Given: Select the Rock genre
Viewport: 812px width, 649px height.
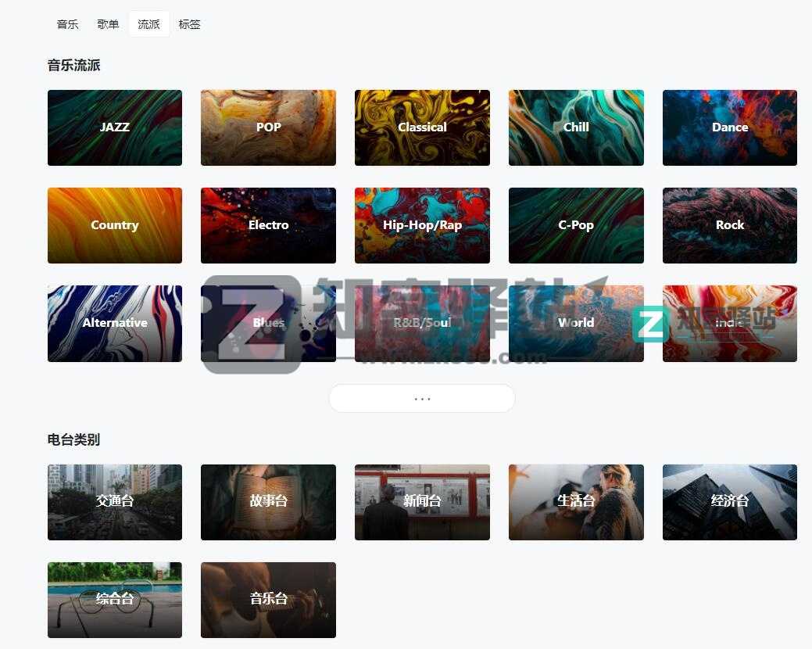Looking at the screenshot, I should point(729,225).
